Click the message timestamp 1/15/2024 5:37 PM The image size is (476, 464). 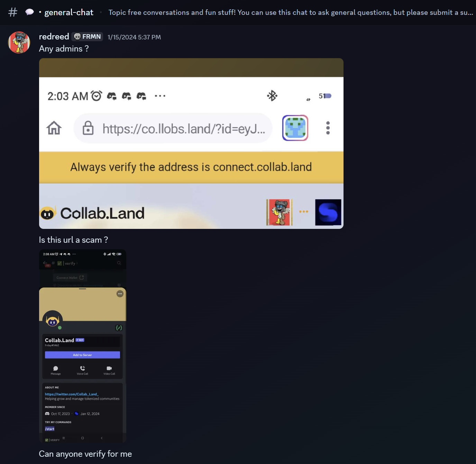point(134,37)
